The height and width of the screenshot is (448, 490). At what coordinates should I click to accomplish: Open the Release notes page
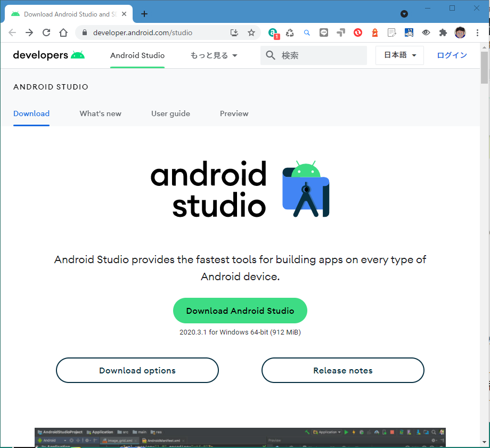point(342,370)
